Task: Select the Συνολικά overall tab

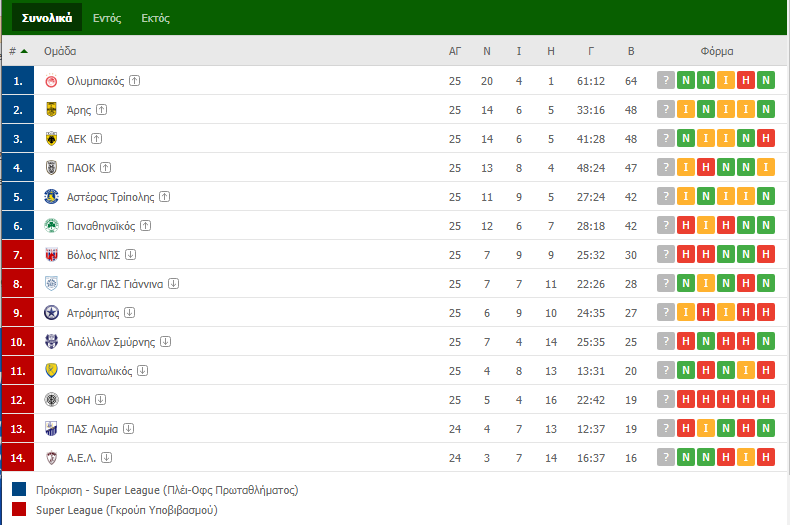Action: (47, 18)
